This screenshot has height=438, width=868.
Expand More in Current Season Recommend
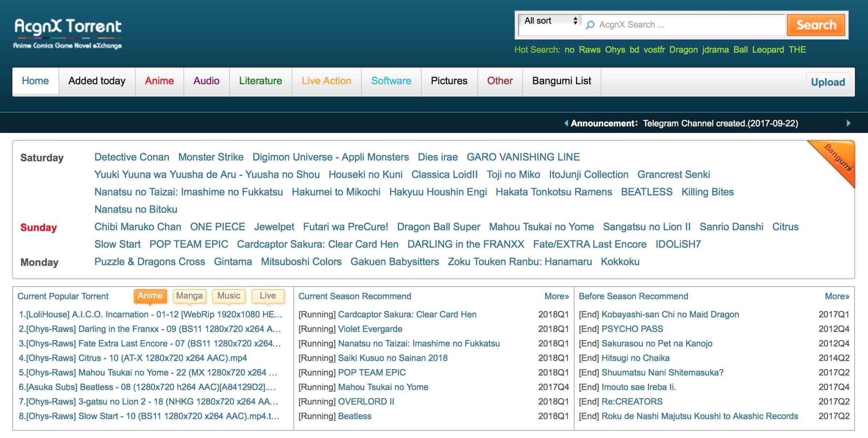(x=556, y=296)
